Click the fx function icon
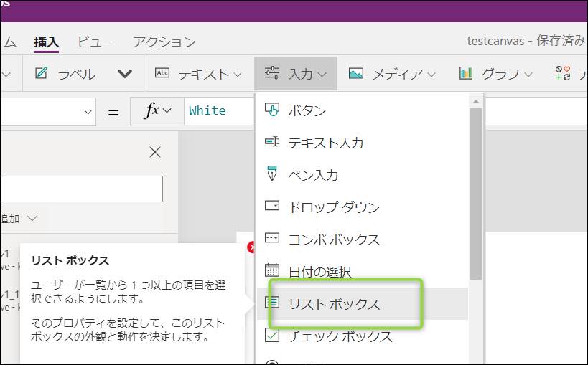The height and width of the screenshot is (365, 588). pyautogui.click(x=151, y=110)
